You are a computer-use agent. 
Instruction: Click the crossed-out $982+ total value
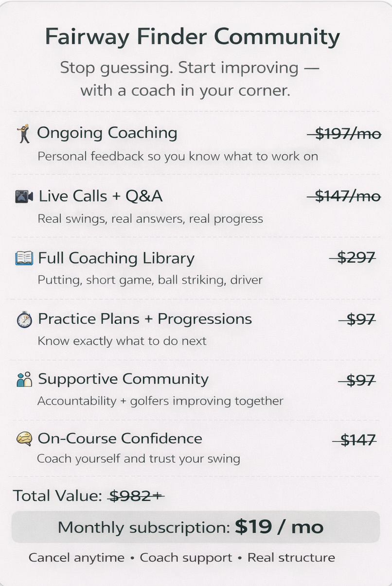(137, 496)
